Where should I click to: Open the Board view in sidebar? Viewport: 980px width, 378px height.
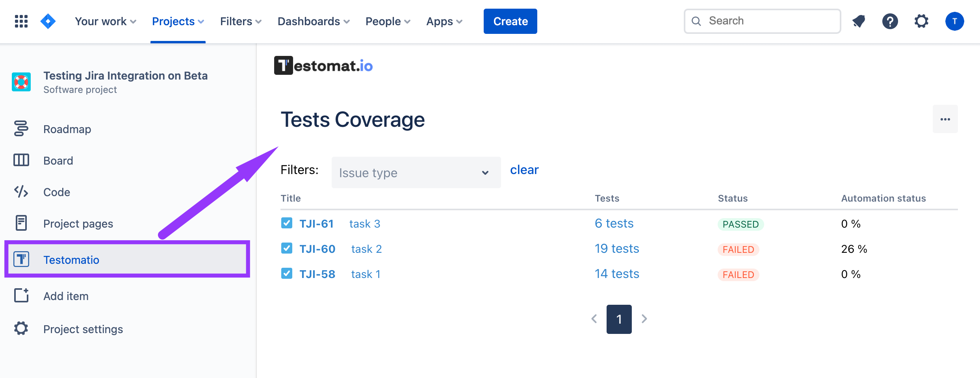[x=58, y=161]
